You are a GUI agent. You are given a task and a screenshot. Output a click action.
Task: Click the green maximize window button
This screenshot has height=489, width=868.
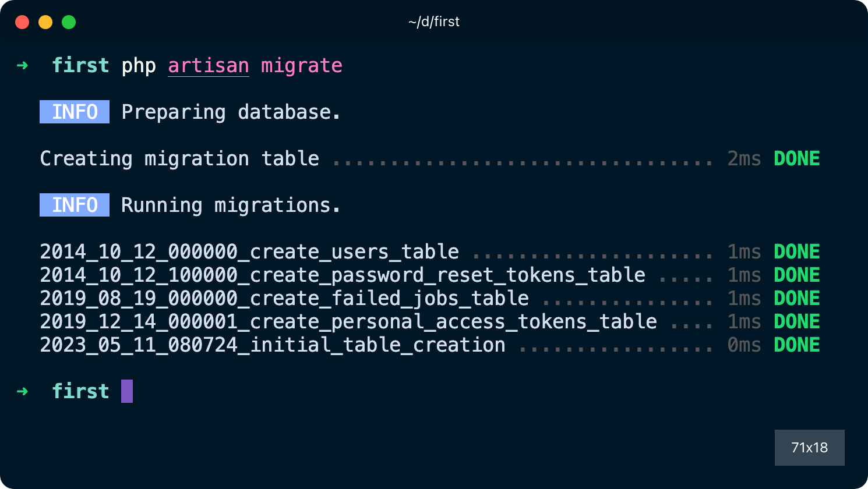pyautogui.click(x=69, y=22)
